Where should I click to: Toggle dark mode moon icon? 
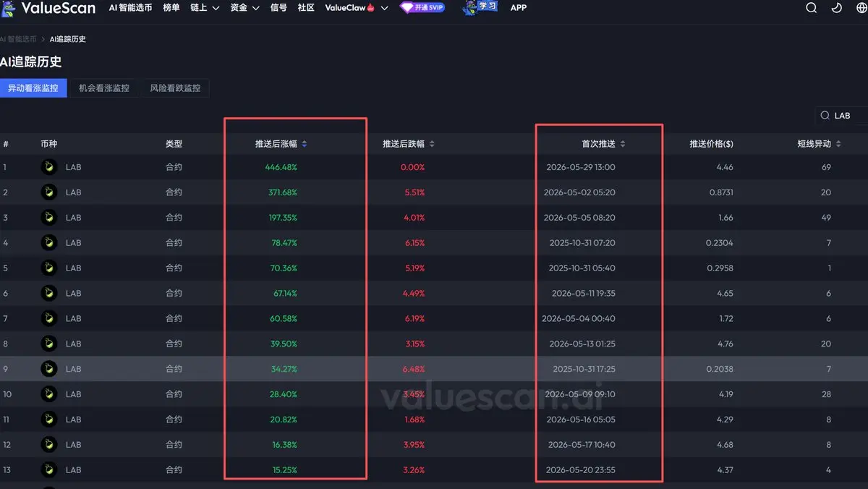[x=837, y=8]
